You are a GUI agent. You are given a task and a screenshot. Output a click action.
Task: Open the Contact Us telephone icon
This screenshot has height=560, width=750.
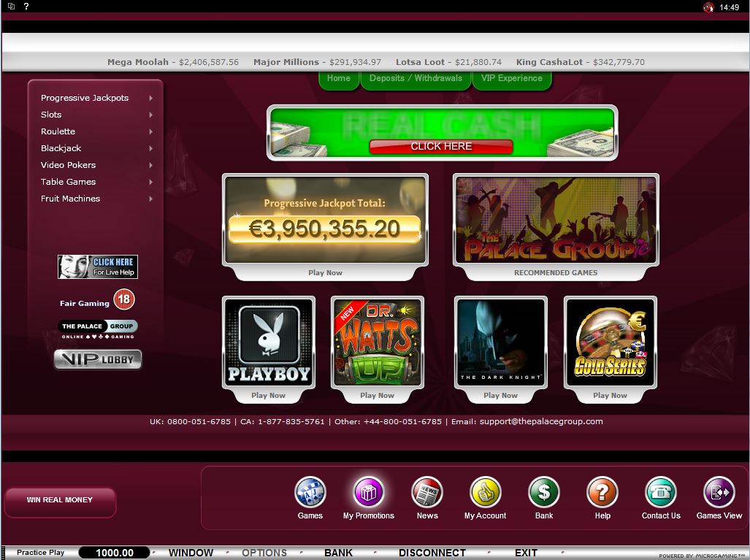tap(661, 491)
